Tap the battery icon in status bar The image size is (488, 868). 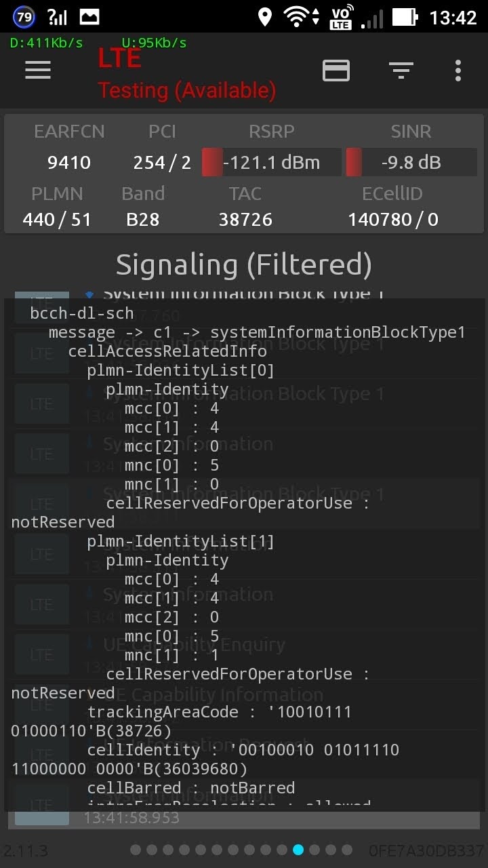tap(405, 17)
